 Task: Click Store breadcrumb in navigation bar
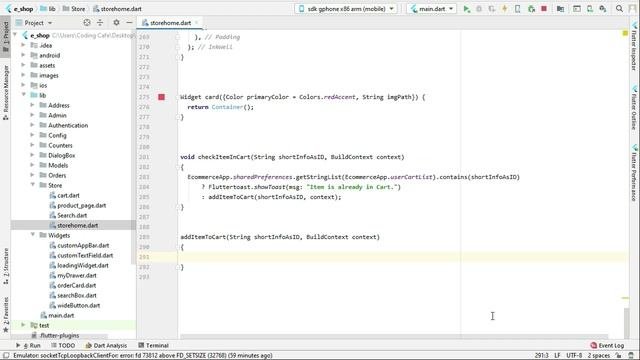click(74, 9)
